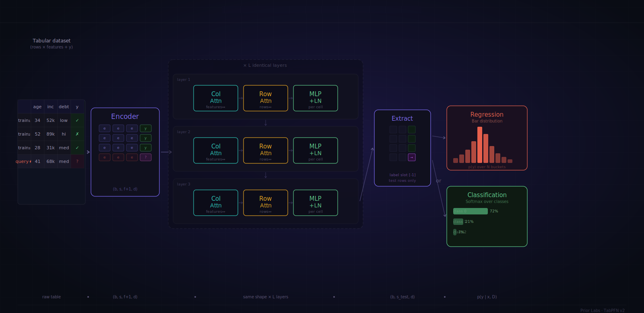Screen dimensions: 644x313
Task: Click the purple arrow cell in Extract
Action: [412, 157]
